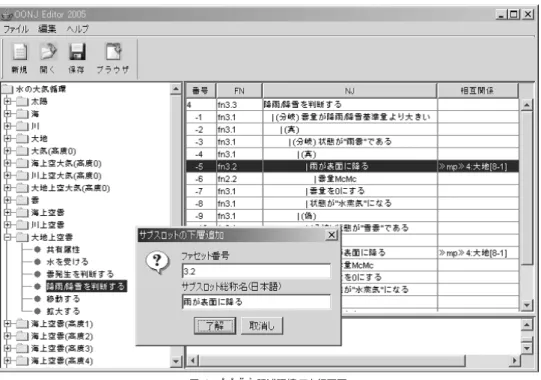
Task: Expand the 太陽 folder node
Action: coord(7,101)
